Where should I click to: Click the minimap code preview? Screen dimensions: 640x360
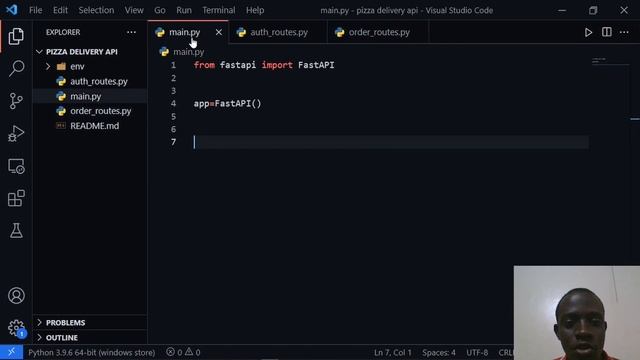tap(610, 61)
